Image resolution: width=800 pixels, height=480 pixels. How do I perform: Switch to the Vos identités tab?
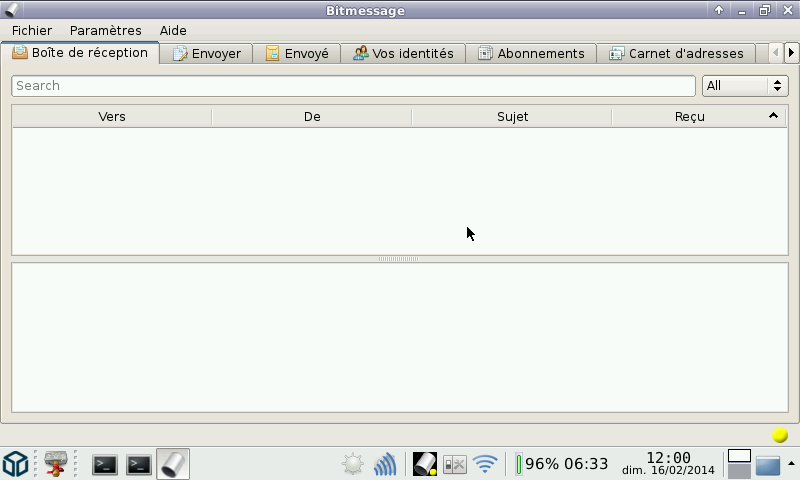click(403, 54)
